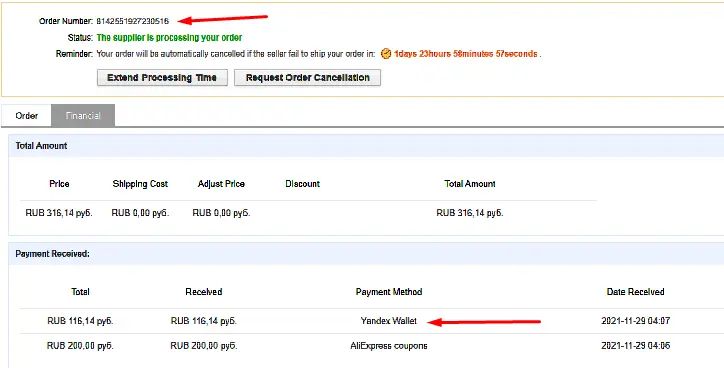
Task: Open the Financial tab
Action: pyautogui.click(x=83, y=115)
